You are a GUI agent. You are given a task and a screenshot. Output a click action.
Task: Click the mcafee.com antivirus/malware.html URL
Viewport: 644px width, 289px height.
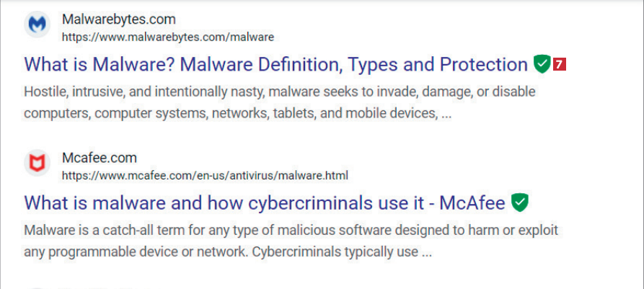pos(205,175)
